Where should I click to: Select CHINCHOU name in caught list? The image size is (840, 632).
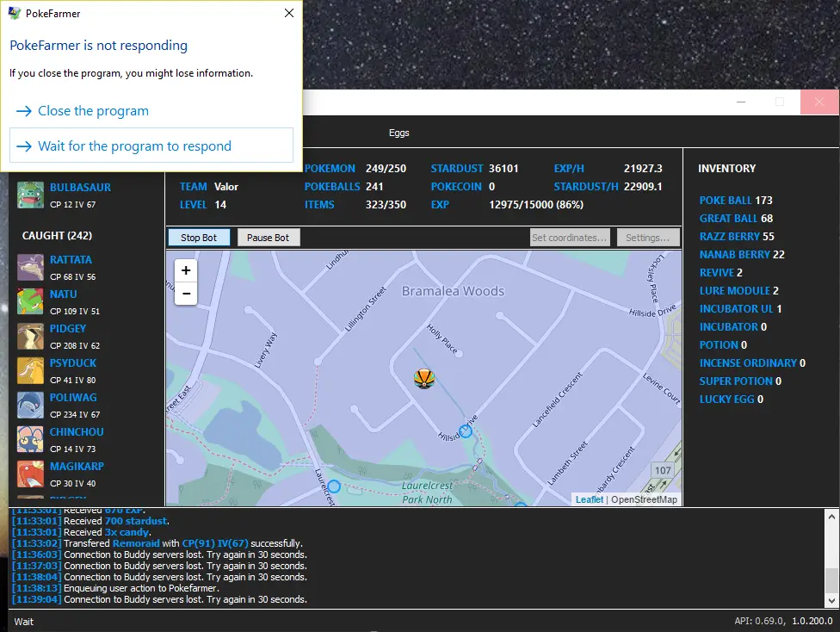pyautogui.click(x=77, y=431)
